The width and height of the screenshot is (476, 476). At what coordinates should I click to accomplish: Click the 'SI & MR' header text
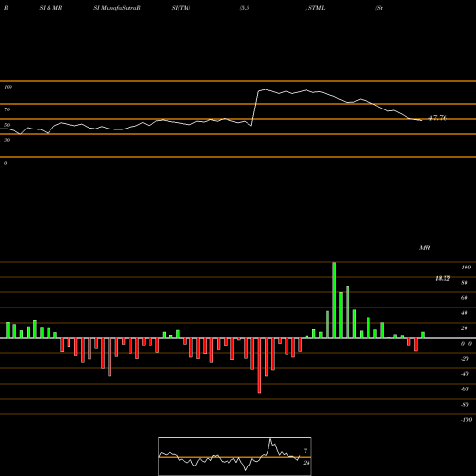pos(50,8)
